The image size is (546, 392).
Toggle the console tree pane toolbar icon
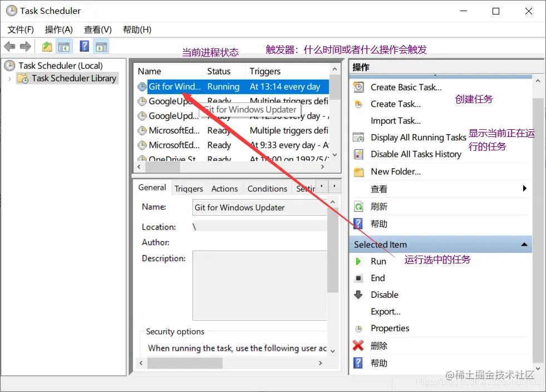(63, 46)
